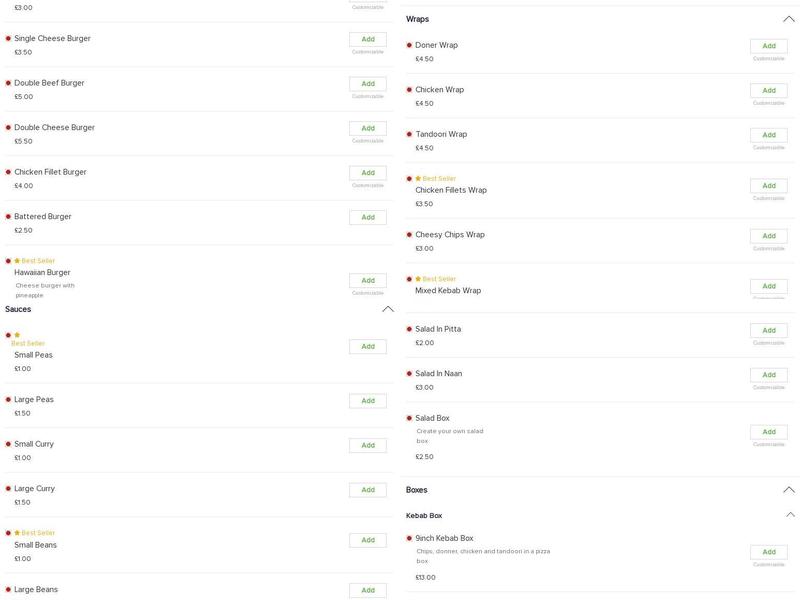The width and height of the screenshot is (800, 600).
Task: Click the red dot icon beside Large Peas
Action: tap(8, 400)
